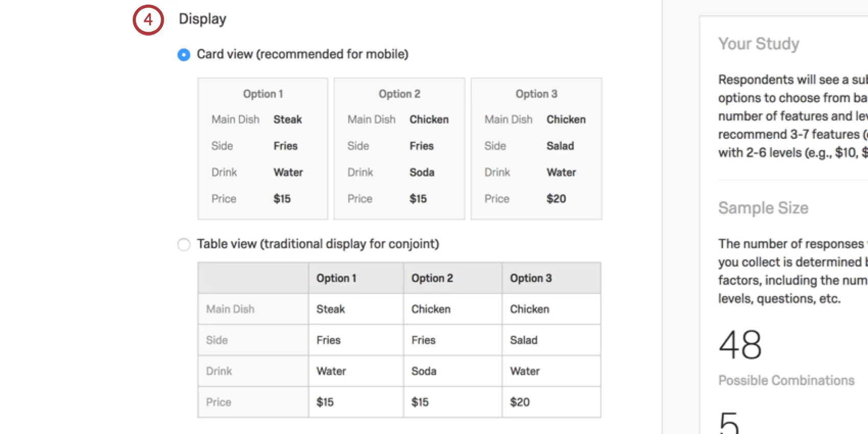Click the Soda value in Option 2 card
The height and width of the screenshot is (434, 868).
422,172
